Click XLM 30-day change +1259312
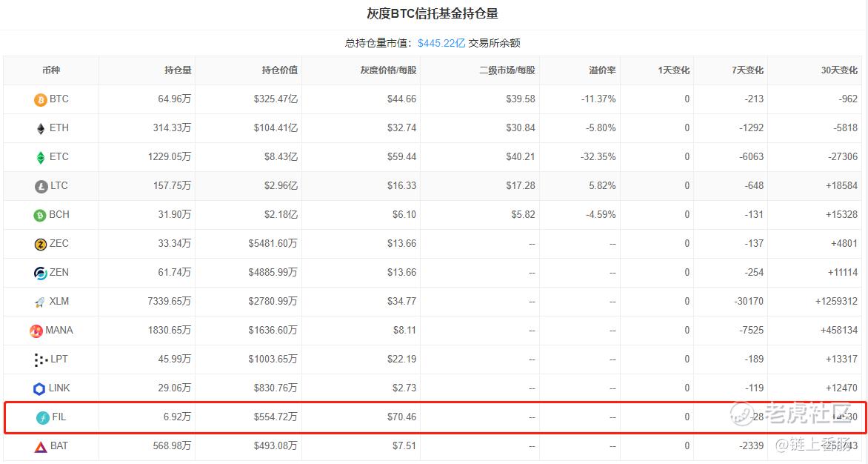This screenshot has height=464, width=868. point(836,301)
